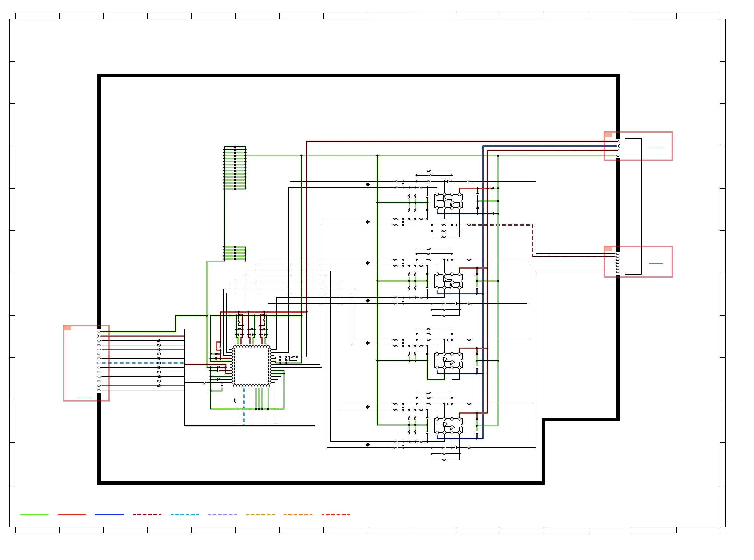Click the orange corner tab of top-right connector box

[x=608, y=135]
